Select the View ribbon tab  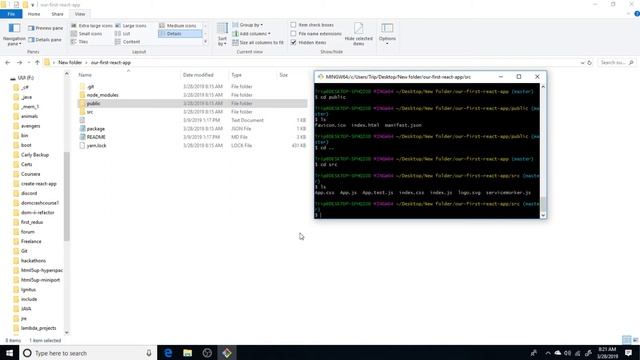click(80, 14)
